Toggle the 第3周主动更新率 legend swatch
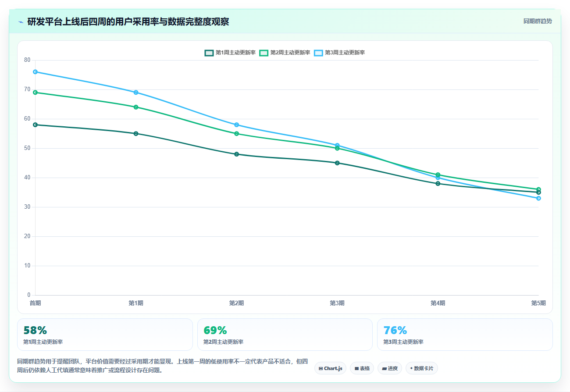The width and height of the screenshot is (570, 392). 318,53
